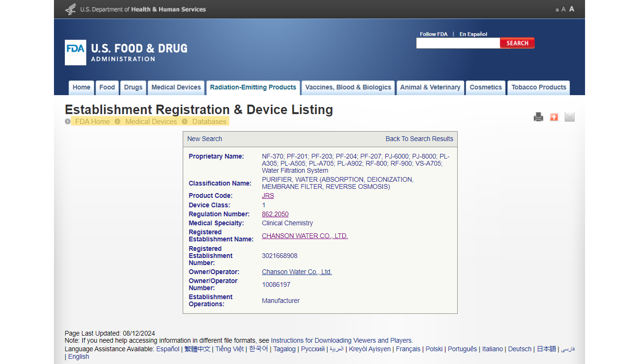Click the HHS eagle logo
Image resolution: width=639 pixels, height=364 pixels.
(x=70, y=9)
